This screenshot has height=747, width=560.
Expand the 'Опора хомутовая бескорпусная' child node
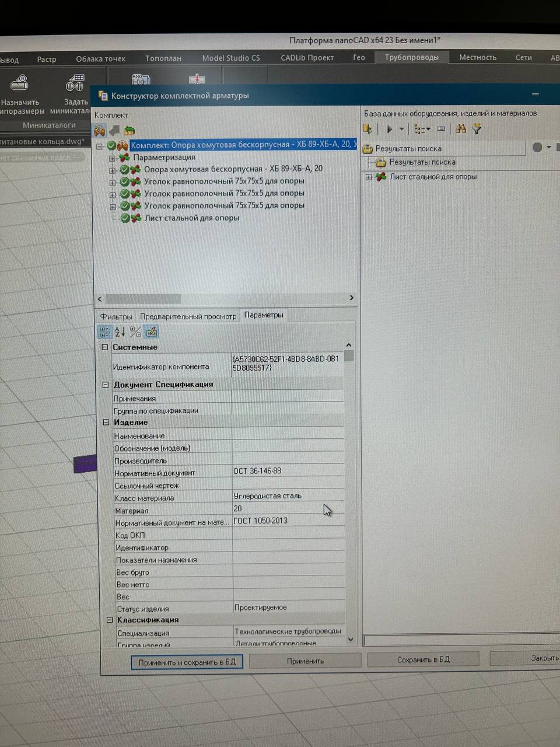click(112, 170)
